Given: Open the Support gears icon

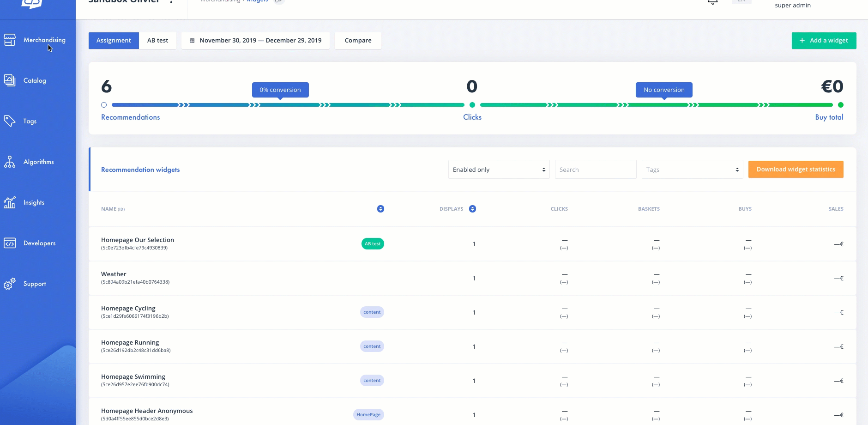Looking at the screenshot, I should tap(10, 284).
